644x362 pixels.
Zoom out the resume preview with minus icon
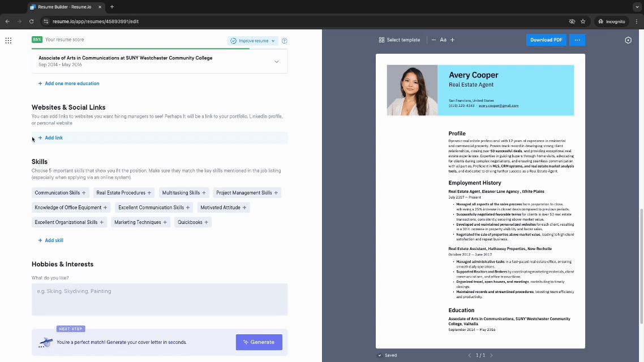[433, 40]
